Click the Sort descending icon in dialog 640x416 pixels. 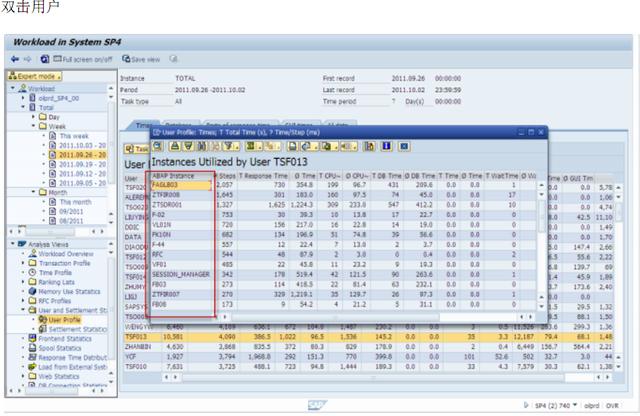point(188,146)
